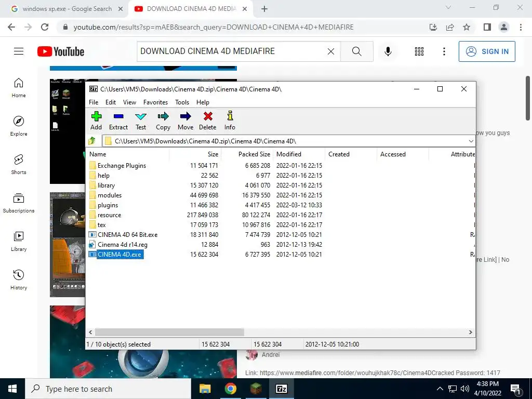Click the 7-Zip path address field
The height and width of the screenshot is (399, 532).
pos(285,141)
